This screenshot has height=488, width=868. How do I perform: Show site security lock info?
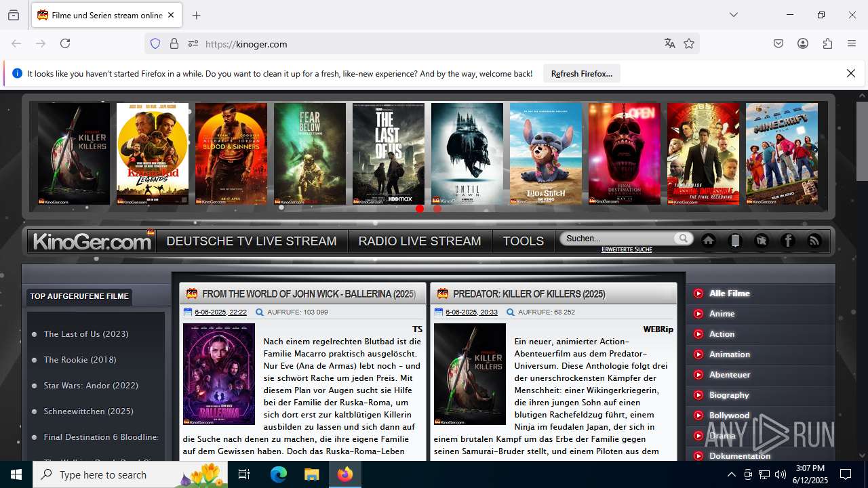tap(174, 43)
